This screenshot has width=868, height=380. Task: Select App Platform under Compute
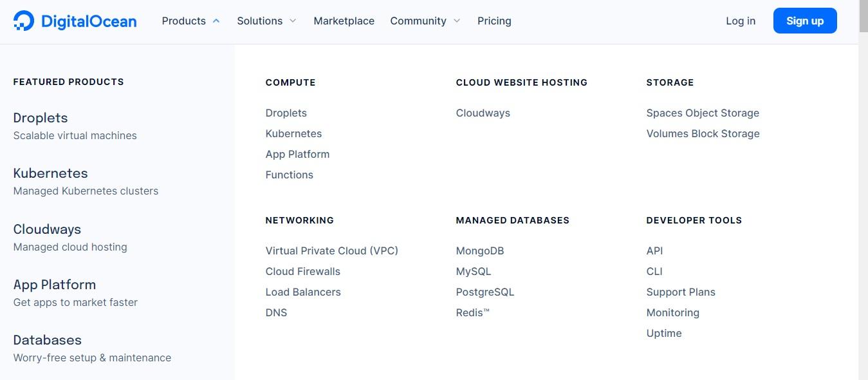pos(297,154)
